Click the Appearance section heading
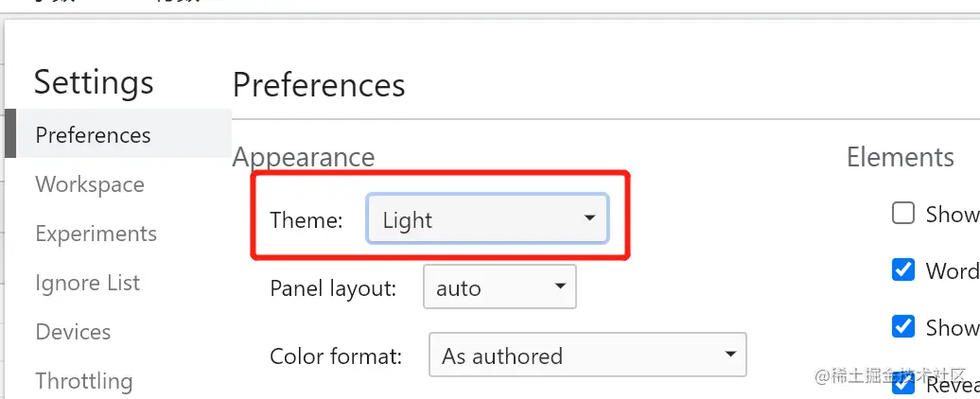This screenshot has width=980, height=399. [304, 157]
